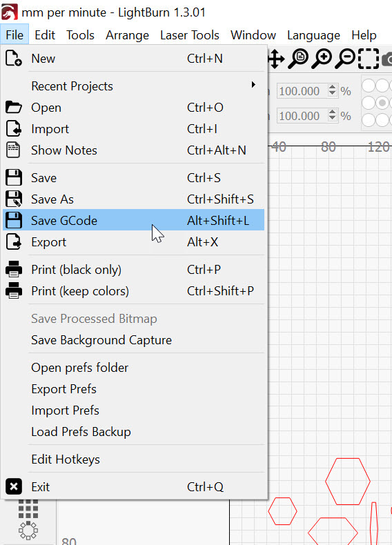The height and width of the screenshot is (545, 392).
Task: Click the Zoom Out magnifier icon
Action: tap(345, 59)
